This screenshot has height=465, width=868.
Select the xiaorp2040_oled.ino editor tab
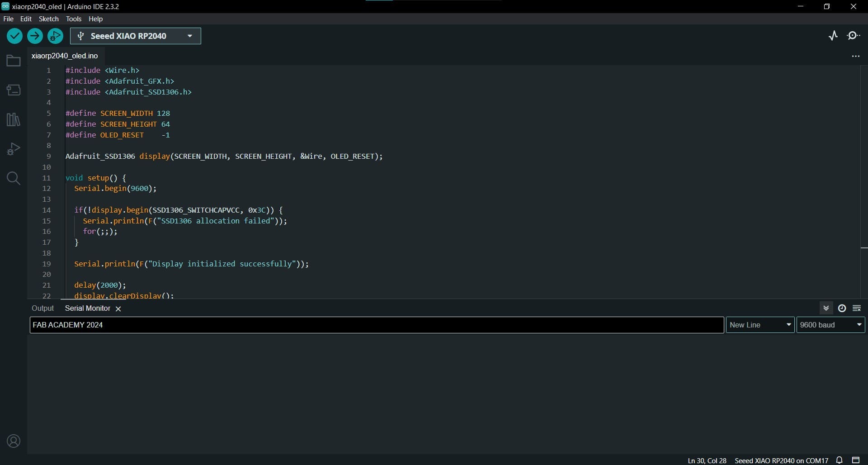(65, 56)
